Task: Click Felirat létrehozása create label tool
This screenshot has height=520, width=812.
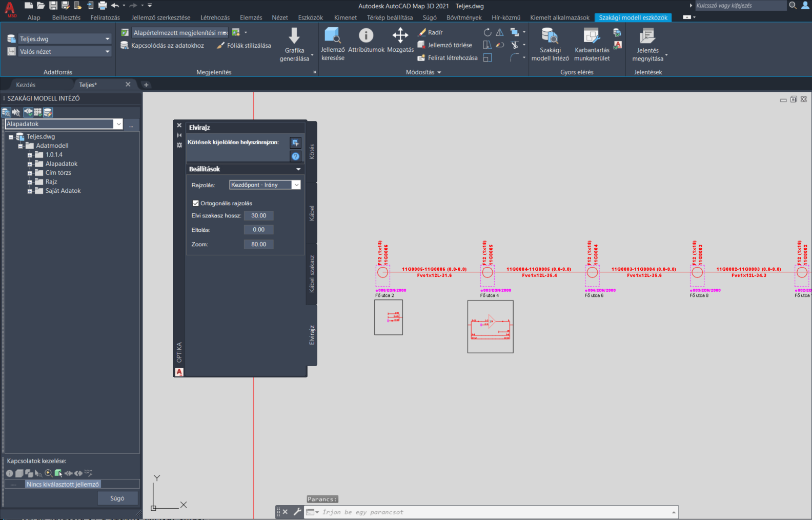Action: pyautogui.click(x=448, y=58)
